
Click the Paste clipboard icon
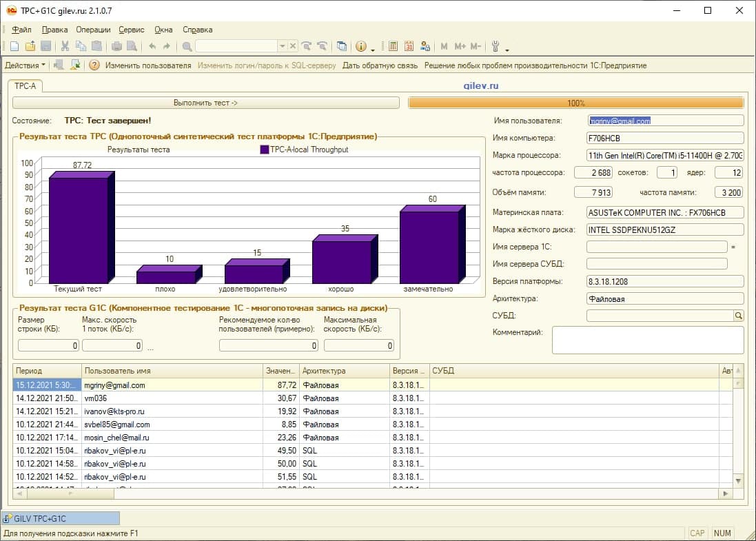tap(97, 46)
